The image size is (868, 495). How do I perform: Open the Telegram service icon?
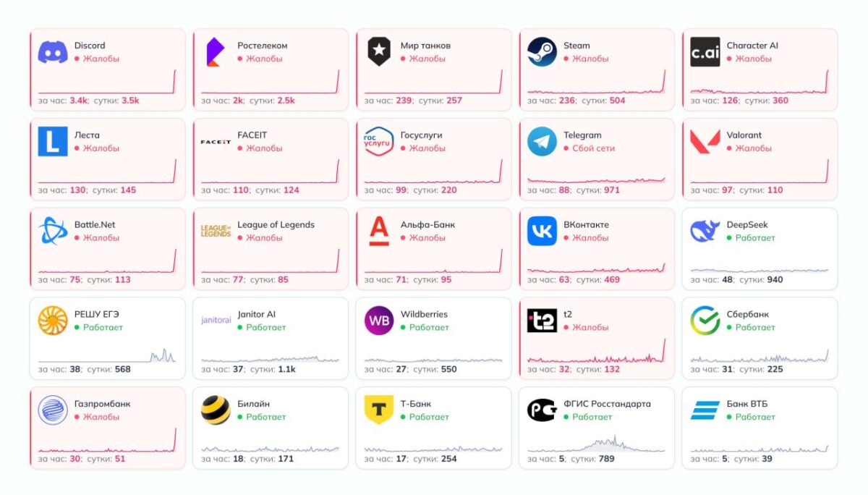click(541, 140)
